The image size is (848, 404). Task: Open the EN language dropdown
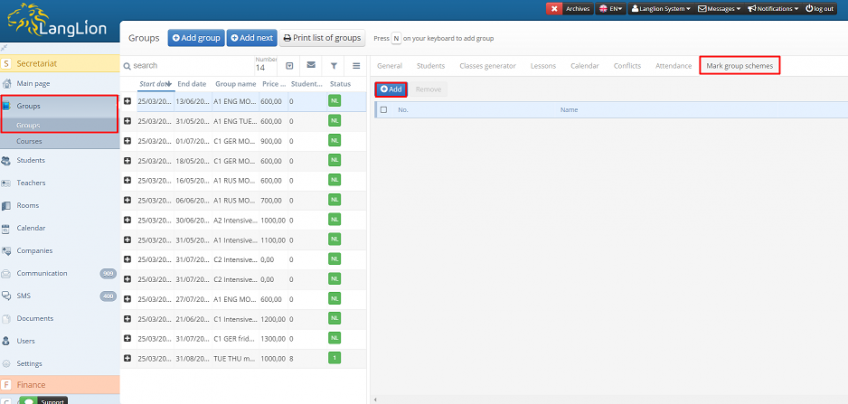610,8
